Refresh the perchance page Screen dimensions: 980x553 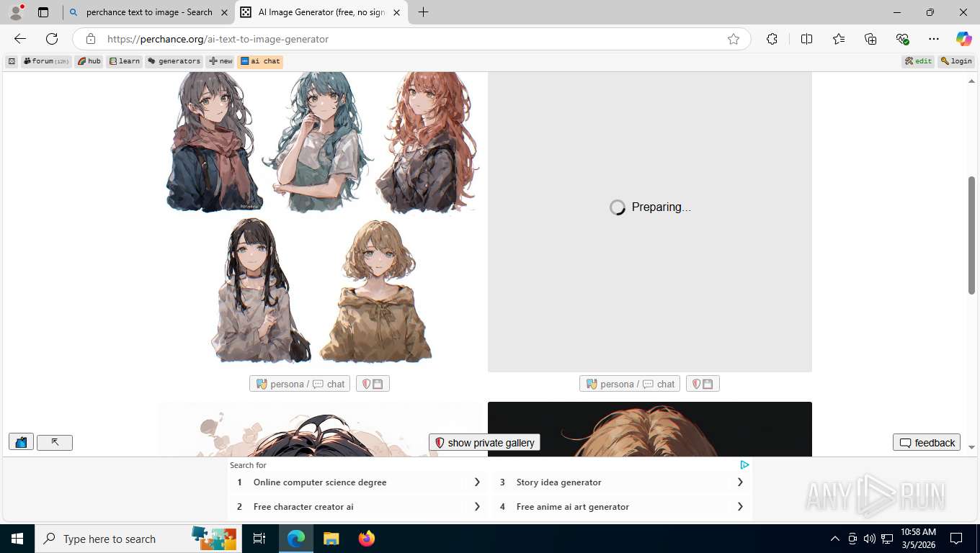click(52, 39)
